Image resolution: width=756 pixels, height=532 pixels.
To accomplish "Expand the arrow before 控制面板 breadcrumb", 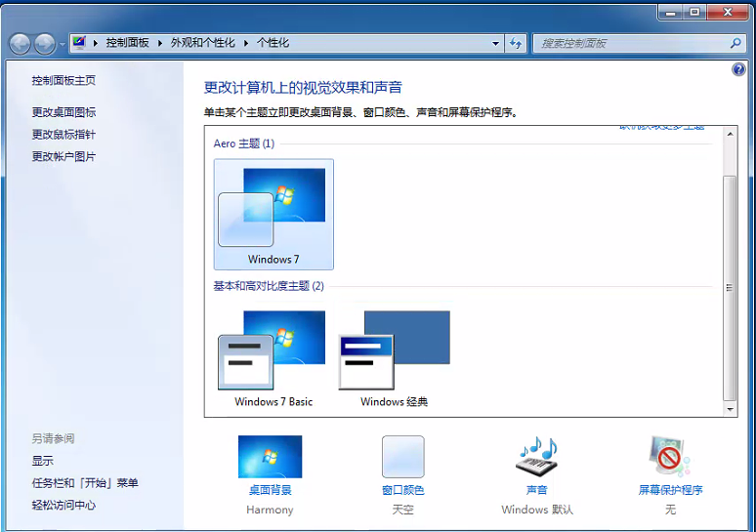I will (96, 43).
